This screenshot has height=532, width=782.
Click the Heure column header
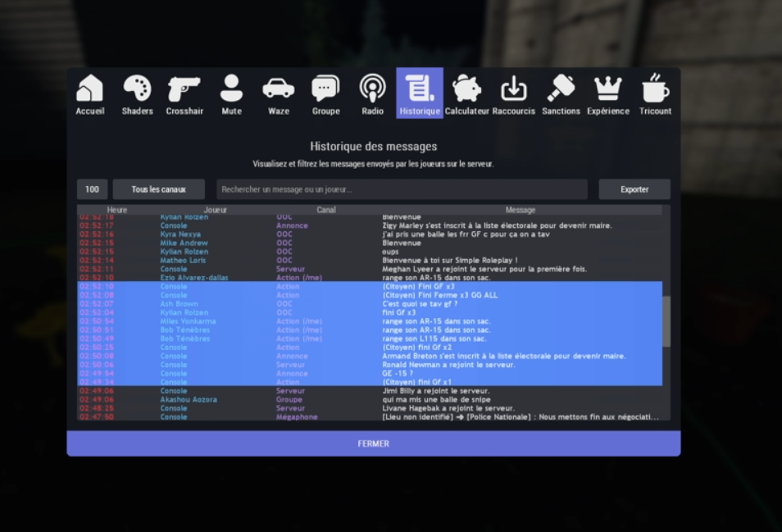[x=116, y=210]
